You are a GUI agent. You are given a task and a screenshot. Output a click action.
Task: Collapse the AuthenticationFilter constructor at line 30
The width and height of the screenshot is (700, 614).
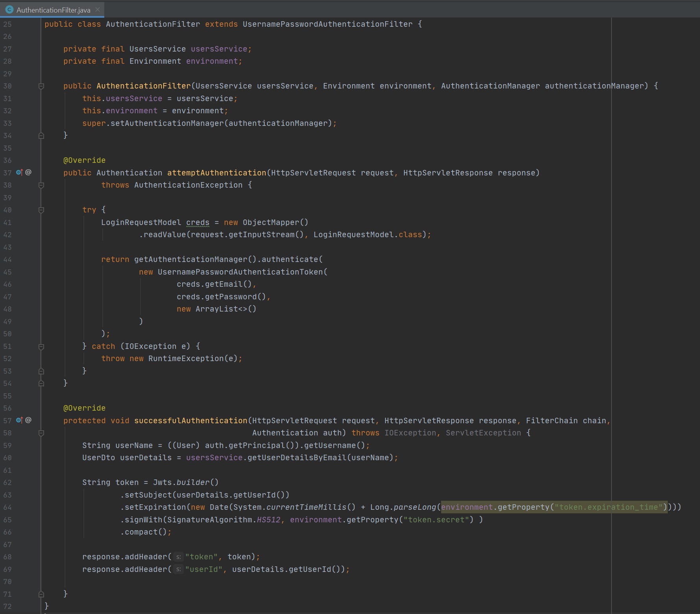tap(41, 86)
